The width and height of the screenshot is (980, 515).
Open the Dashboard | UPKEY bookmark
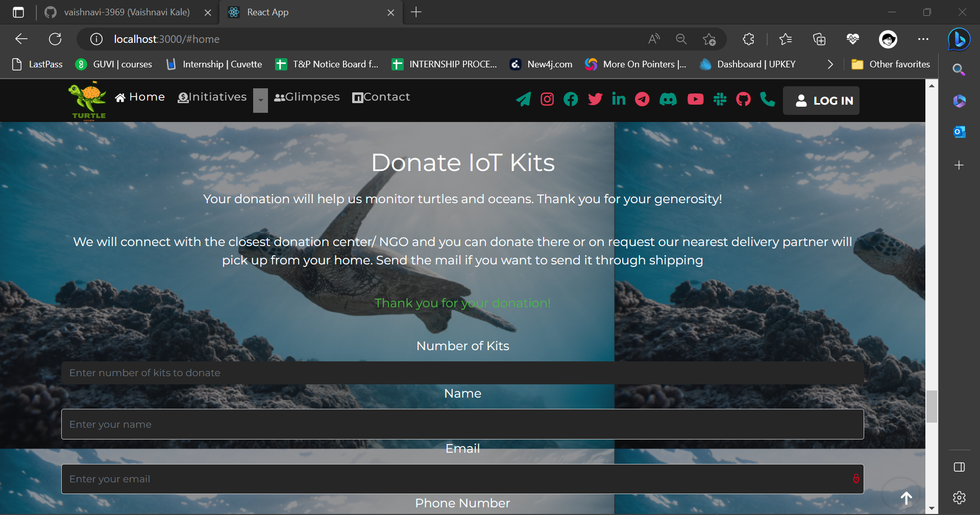click(x=748, y=64)
